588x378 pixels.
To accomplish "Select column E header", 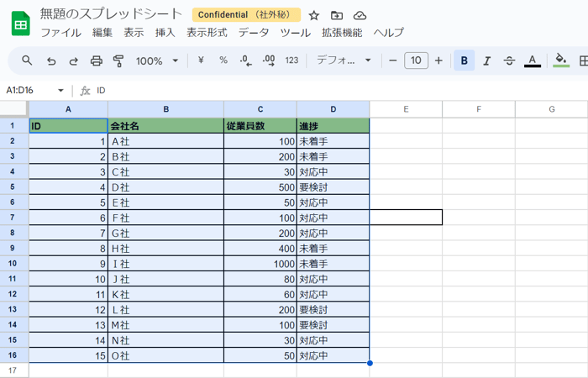I will tap(406, 109).
